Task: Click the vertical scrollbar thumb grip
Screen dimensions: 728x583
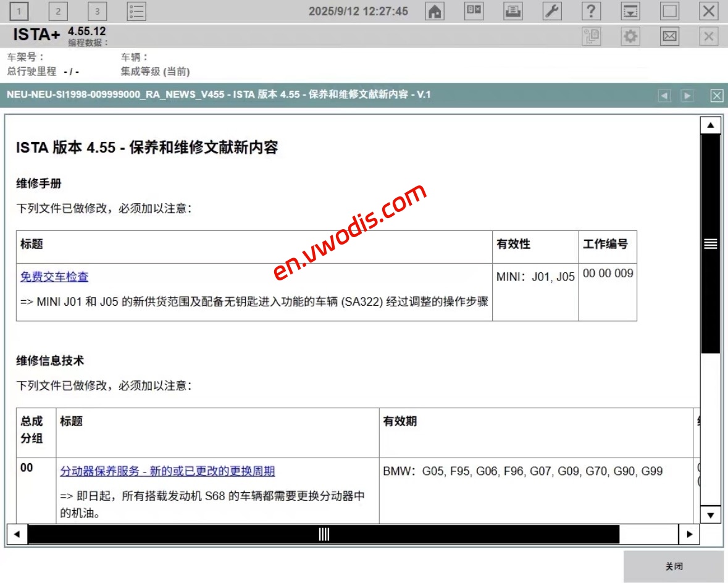Action: (710, 243)
